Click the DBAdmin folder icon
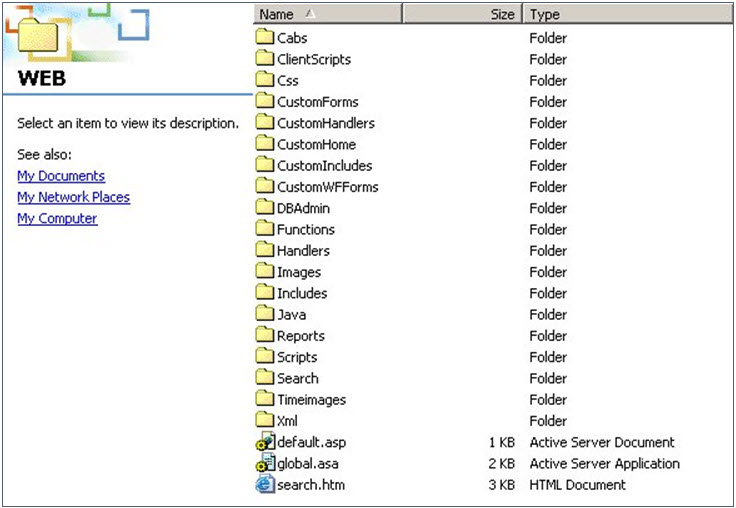This screenshot has height=508, width=736. (265, 207)
